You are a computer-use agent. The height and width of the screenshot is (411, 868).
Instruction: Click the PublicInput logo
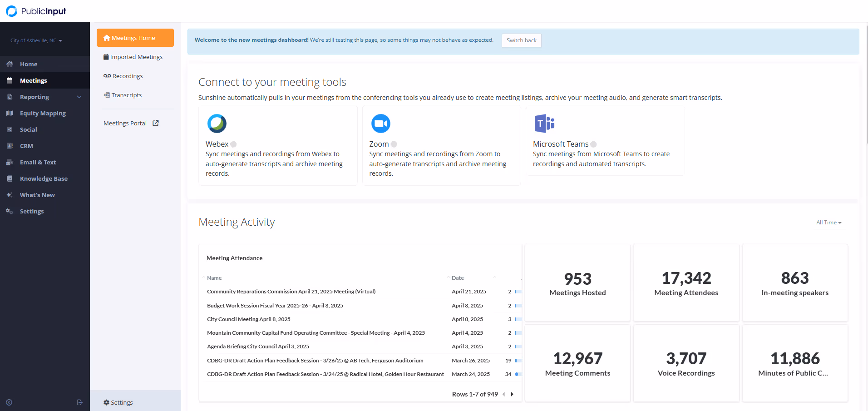point(36,11)
